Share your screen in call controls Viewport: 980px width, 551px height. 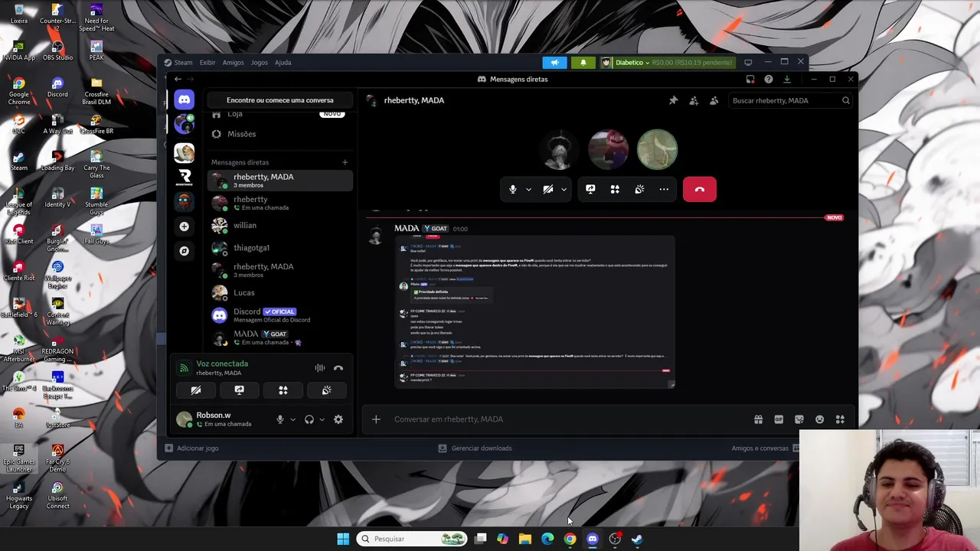pos(590,189)
